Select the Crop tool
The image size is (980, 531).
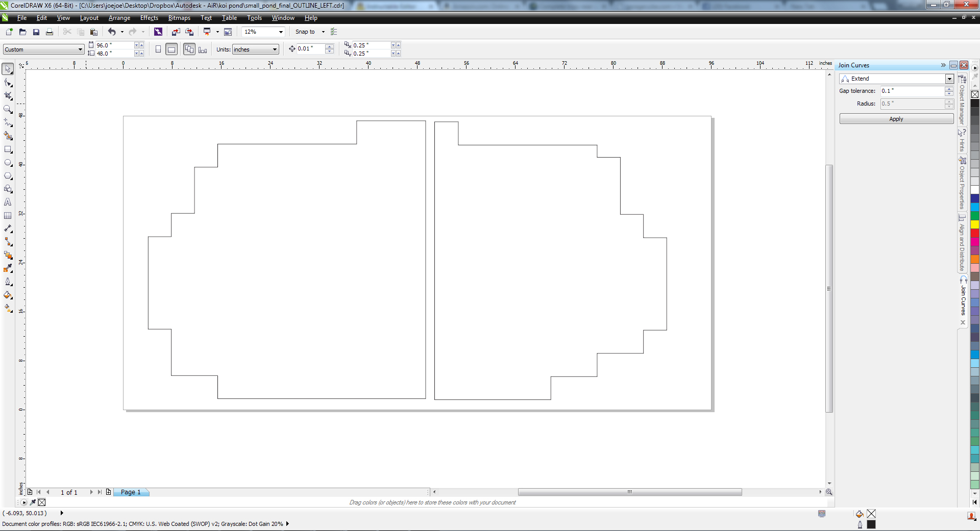(8, 96)
